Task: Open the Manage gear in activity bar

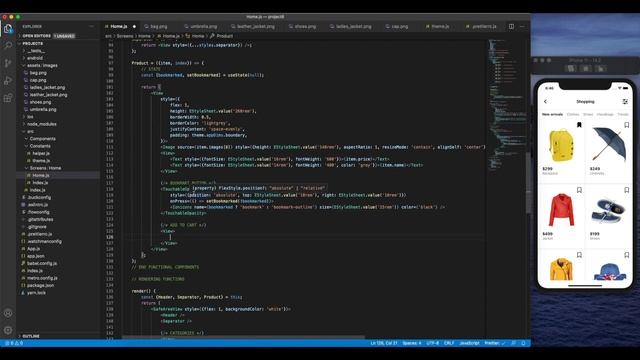Action: coord(8,330)
